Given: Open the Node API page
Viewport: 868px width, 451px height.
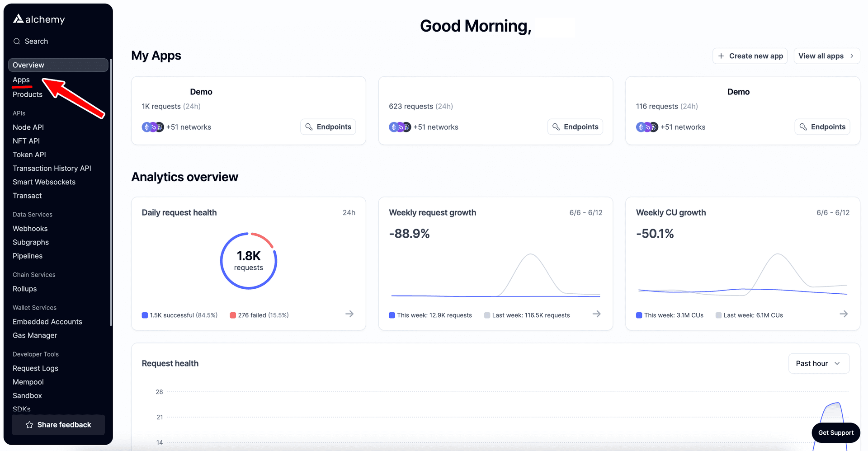Looking at the screenshot, I should 28,127.
